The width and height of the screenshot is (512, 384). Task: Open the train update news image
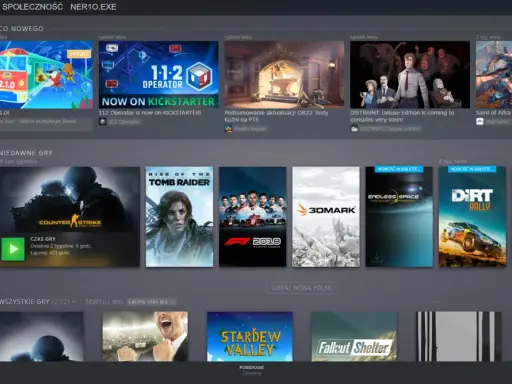(46, 74)
